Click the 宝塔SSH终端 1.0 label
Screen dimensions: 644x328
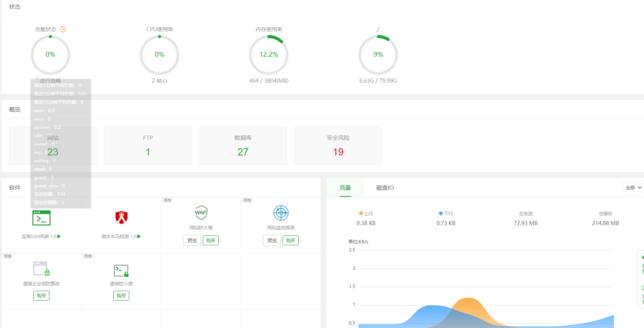tap(39, 237)
